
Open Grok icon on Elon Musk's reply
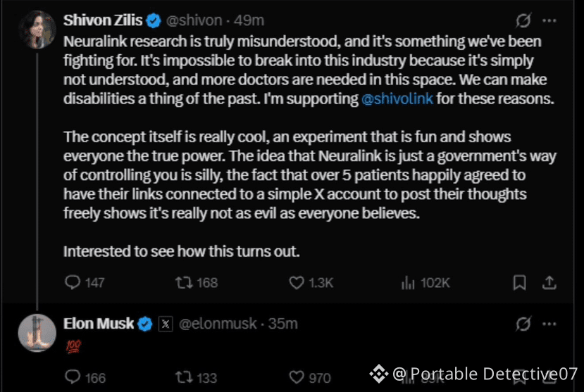(x=523, y=324)
